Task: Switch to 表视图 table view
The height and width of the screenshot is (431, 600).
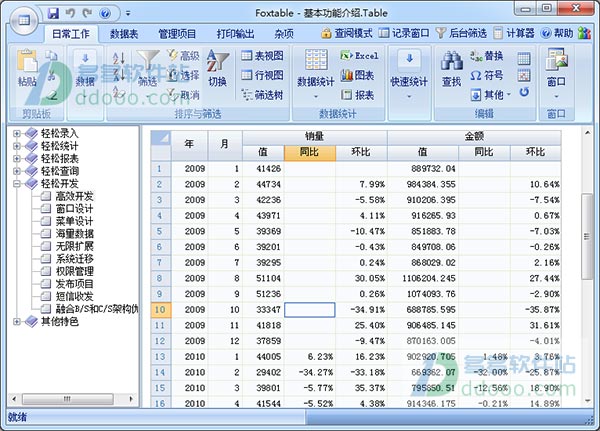Action: coord(262,56)
